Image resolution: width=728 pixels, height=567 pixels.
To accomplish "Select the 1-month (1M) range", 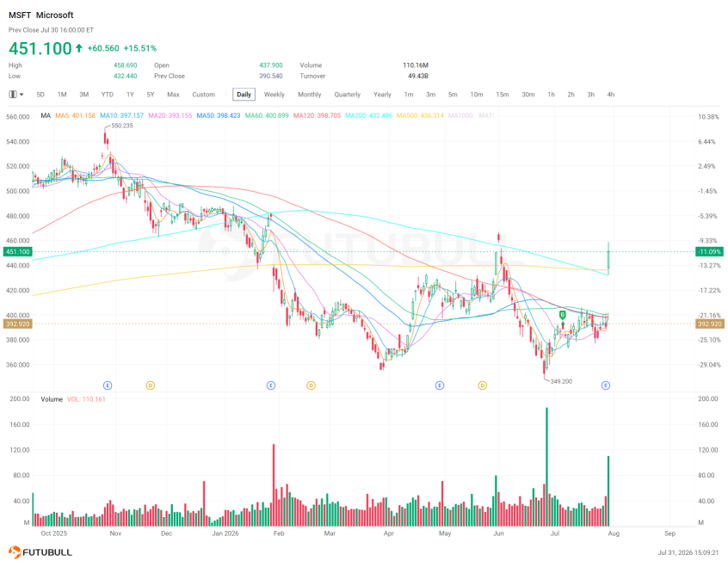I will pos(62,95).
